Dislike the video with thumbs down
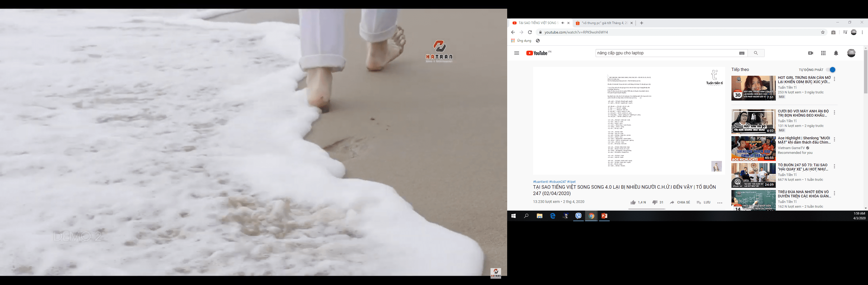The image size is (868, 285). [x=654, y=203]
